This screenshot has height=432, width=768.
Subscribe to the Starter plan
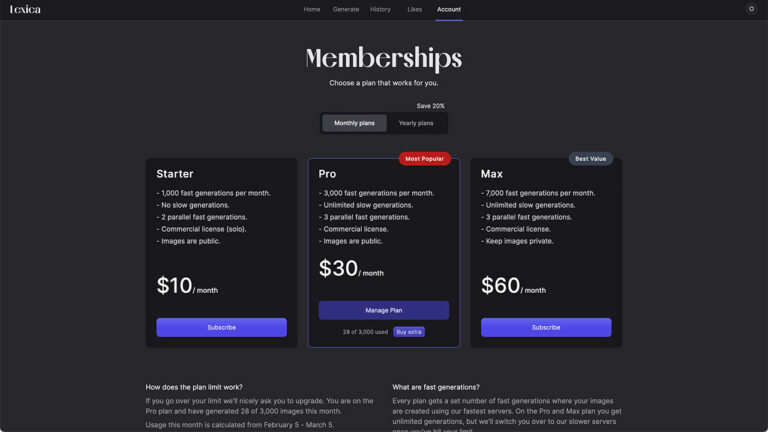tap(221, 327)
